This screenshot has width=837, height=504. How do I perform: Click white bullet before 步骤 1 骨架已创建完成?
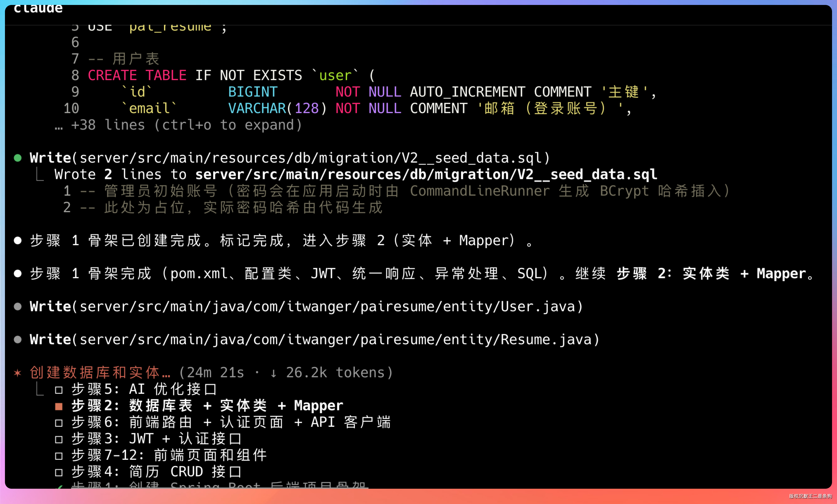(18, 241)
